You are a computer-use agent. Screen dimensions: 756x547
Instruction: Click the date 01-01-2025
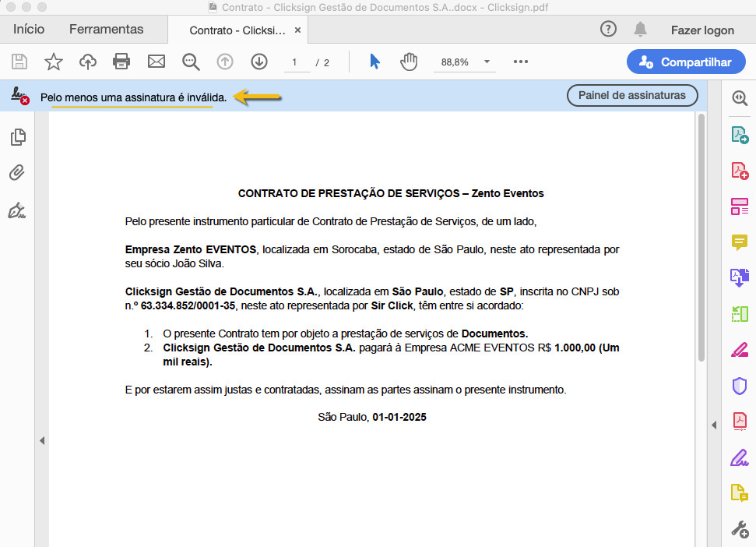pyautogui.click(x=399, y=417)
